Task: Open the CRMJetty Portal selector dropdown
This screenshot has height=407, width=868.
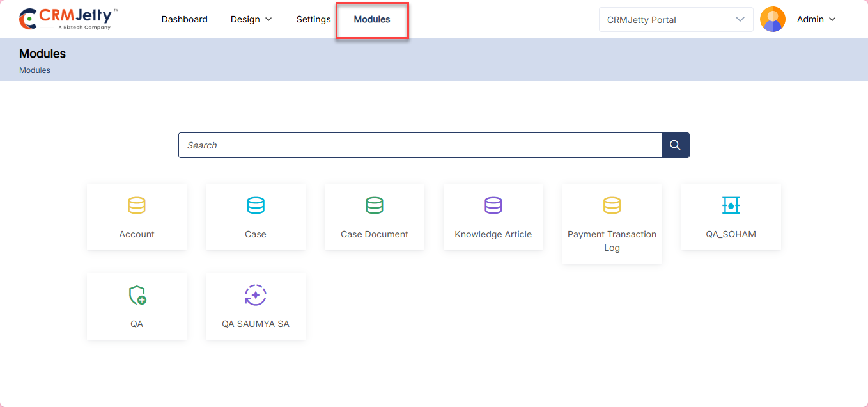Action: [676, 20]
